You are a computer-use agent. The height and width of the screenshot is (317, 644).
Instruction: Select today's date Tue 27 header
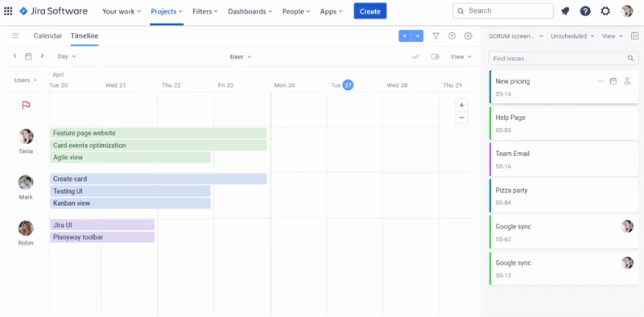point(341,85)
